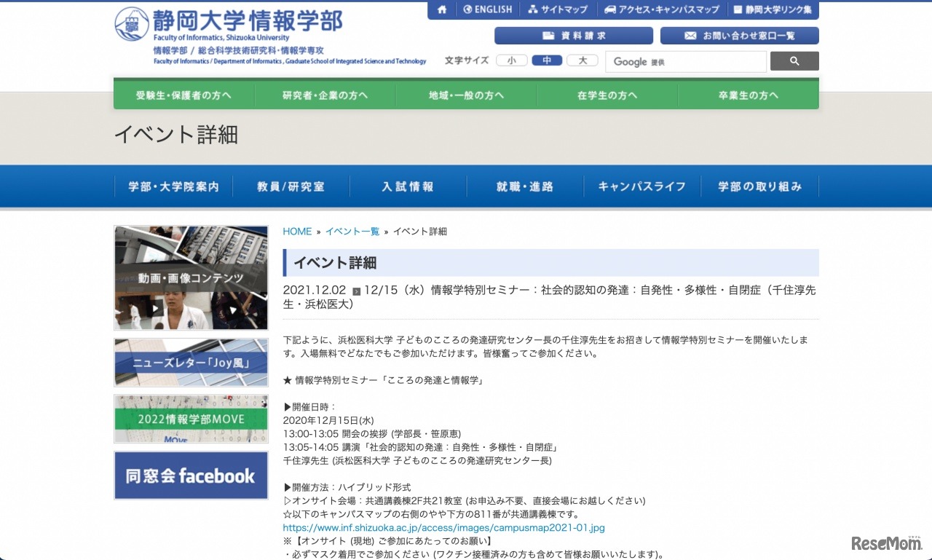The height and width of the screenshot is (560, 932).
Task: Open 静岡大学リンク集 link
Action: [773, 9]
